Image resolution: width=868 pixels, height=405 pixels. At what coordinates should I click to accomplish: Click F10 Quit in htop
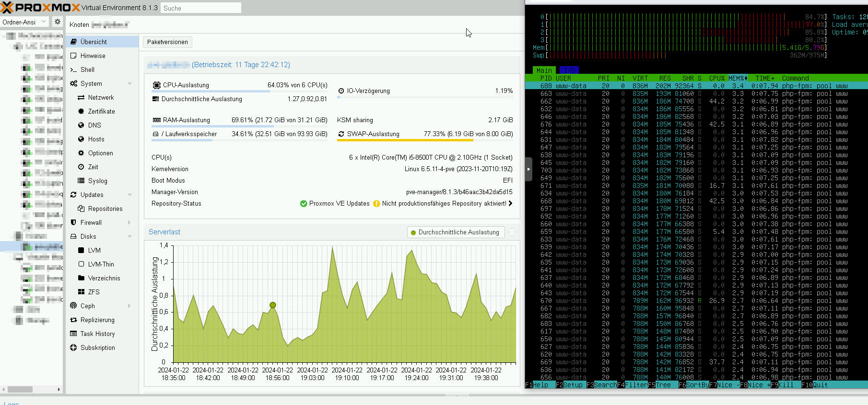(x=815, y=385)
